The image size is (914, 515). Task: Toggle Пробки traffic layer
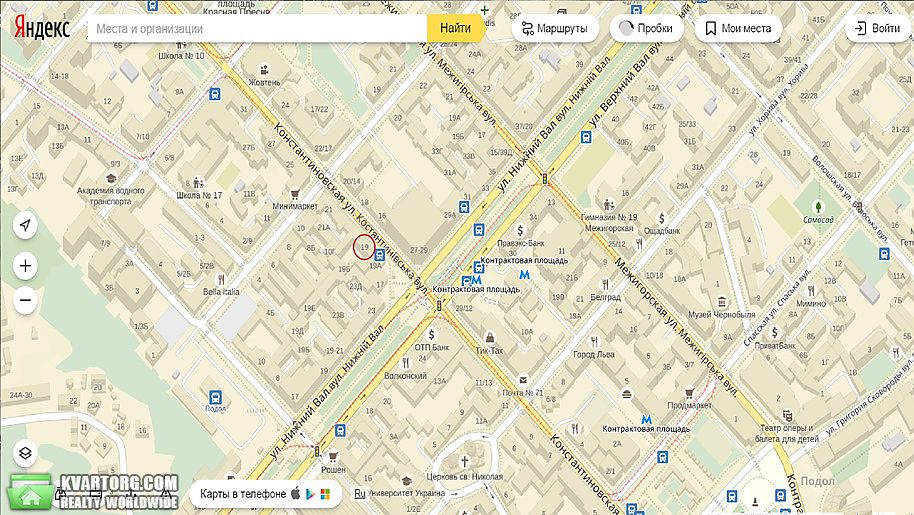coord(646,28)
